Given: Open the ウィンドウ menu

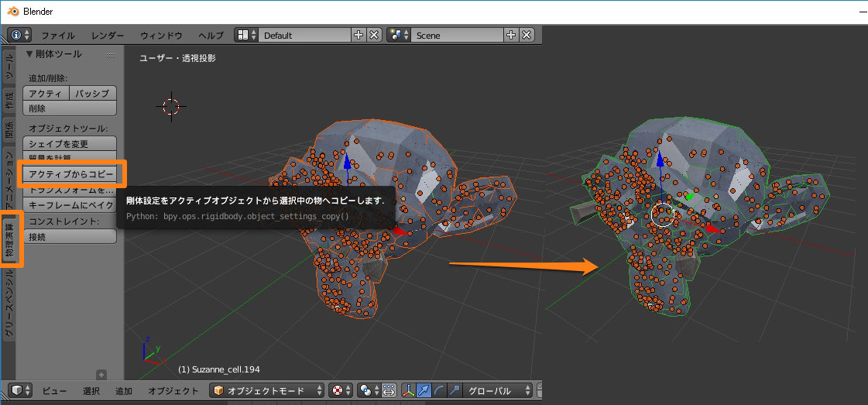Looking at the screenshot, I should pos(161,36).
